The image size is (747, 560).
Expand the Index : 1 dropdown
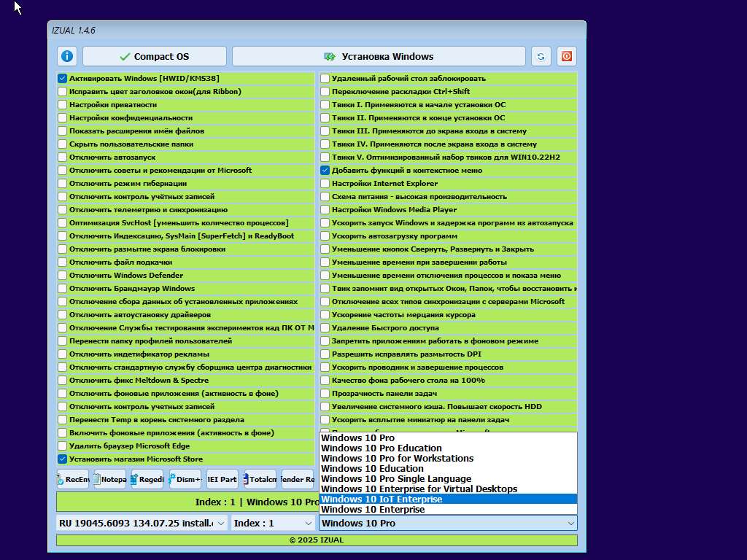coord(273,523)
